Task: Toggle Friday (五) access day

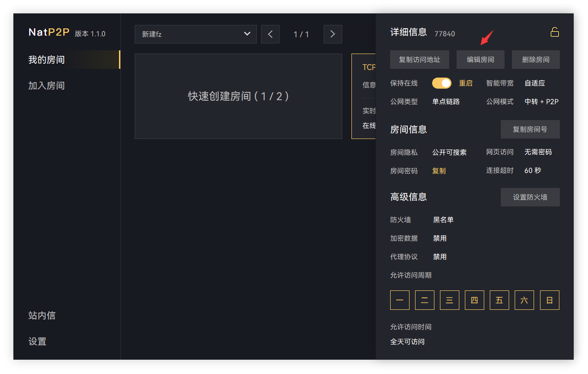Action: point(499,300)
